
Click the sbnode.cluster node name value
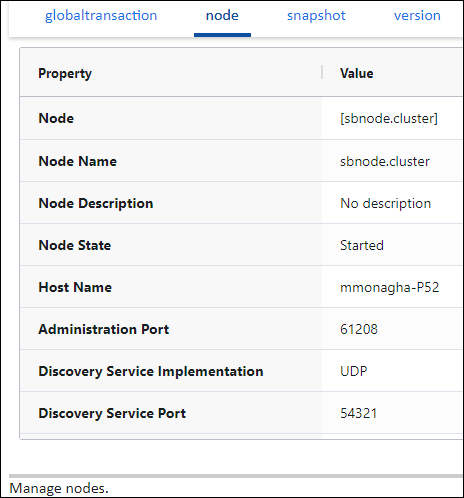[385, 161]
